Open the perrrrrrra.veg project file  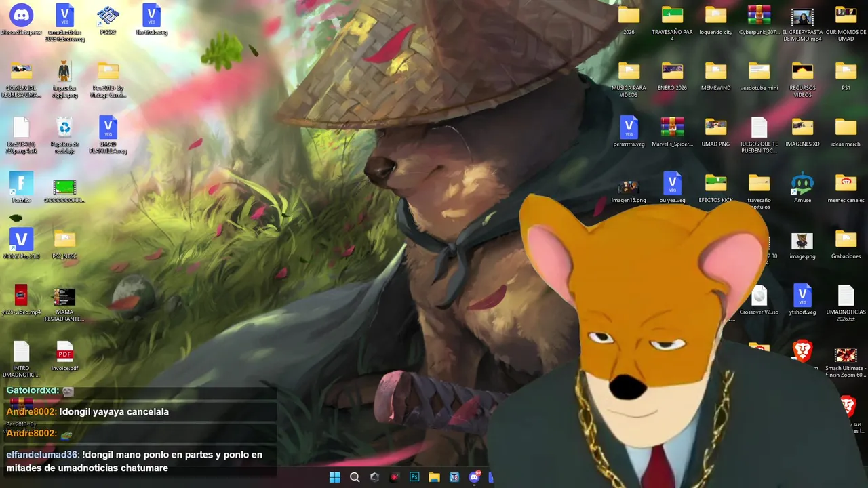[x=629, y=127]
